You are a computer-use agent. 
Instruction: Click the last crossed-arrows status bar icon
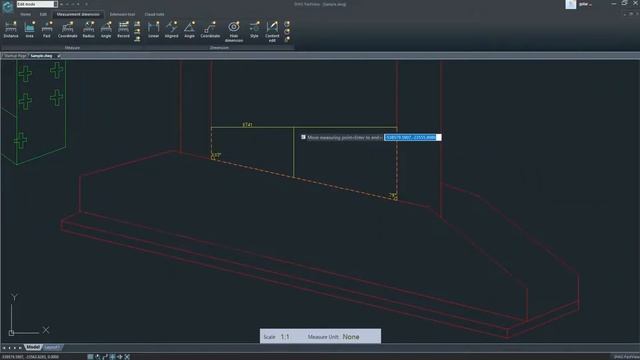click(127, 357)
